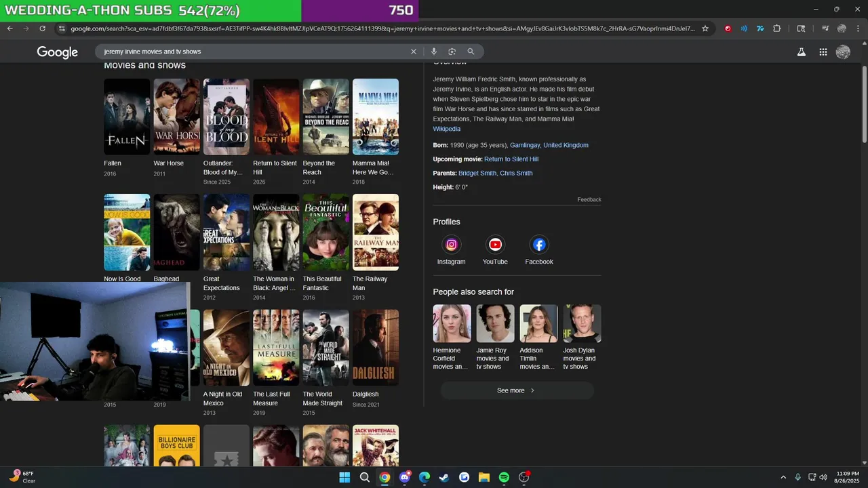Open the Windows Start menu
868x488 pixels.
point(344,477)
